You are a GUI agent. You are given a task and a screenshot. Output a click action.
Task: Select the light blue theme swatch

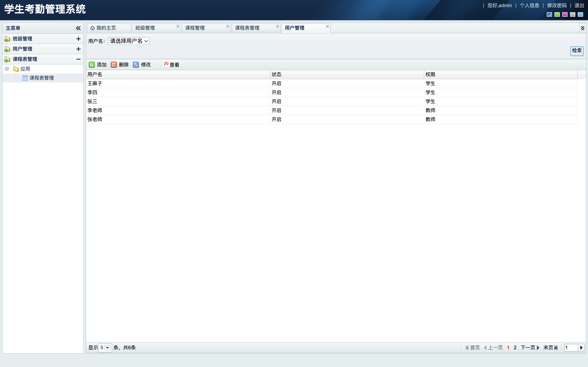click(x=580, y=14)
